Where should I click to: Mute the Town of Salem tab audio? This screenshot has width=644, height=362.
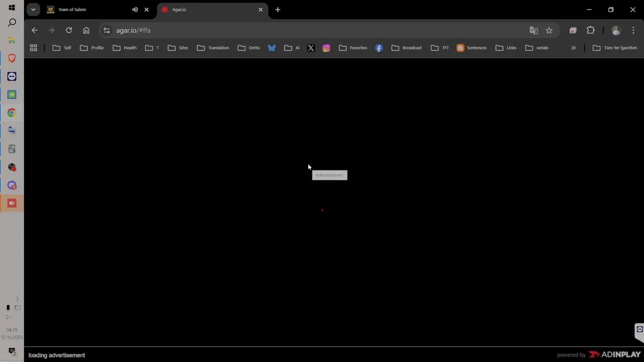(x=135, y=10)
